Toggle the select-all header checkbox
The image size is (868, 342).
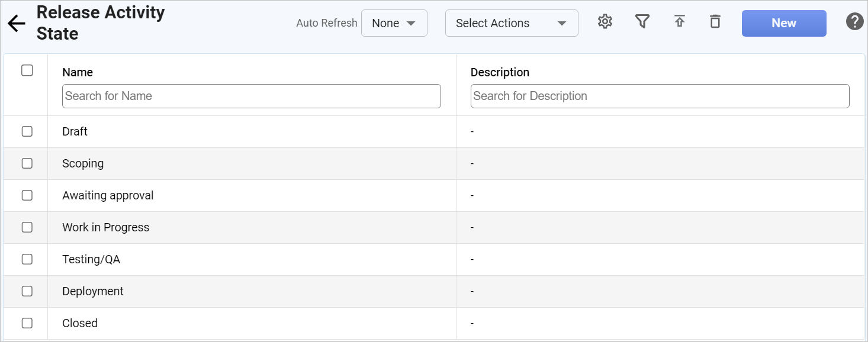27,70
